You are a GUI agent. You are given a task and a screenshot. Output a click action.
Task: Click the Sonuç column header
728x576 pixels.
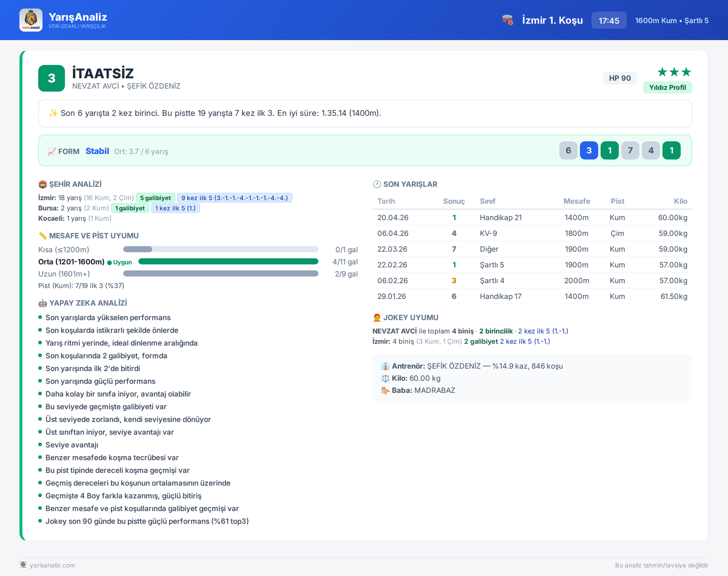click(x=454, y=201)
